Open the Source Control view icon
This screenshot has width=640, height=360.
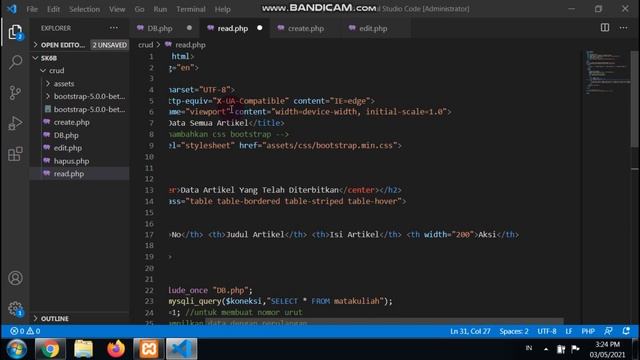15,93
